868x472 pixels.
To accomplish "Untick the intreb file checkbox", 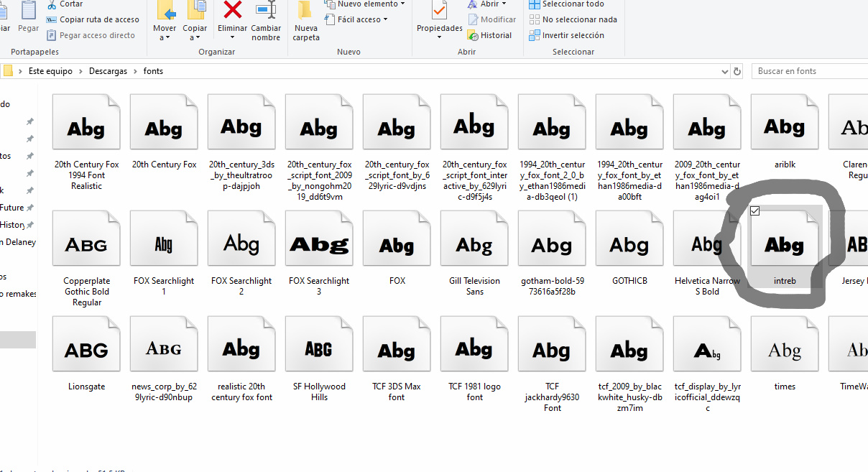I will [x=754, y=210].
